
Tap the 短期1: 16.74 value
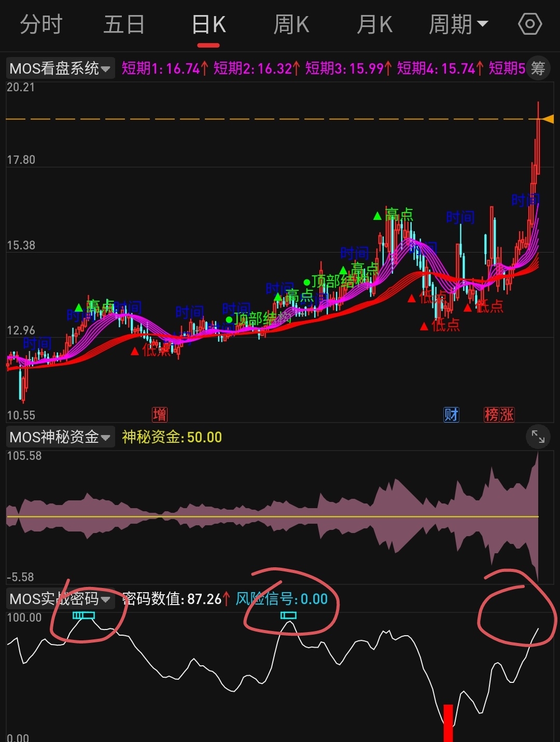165,68
